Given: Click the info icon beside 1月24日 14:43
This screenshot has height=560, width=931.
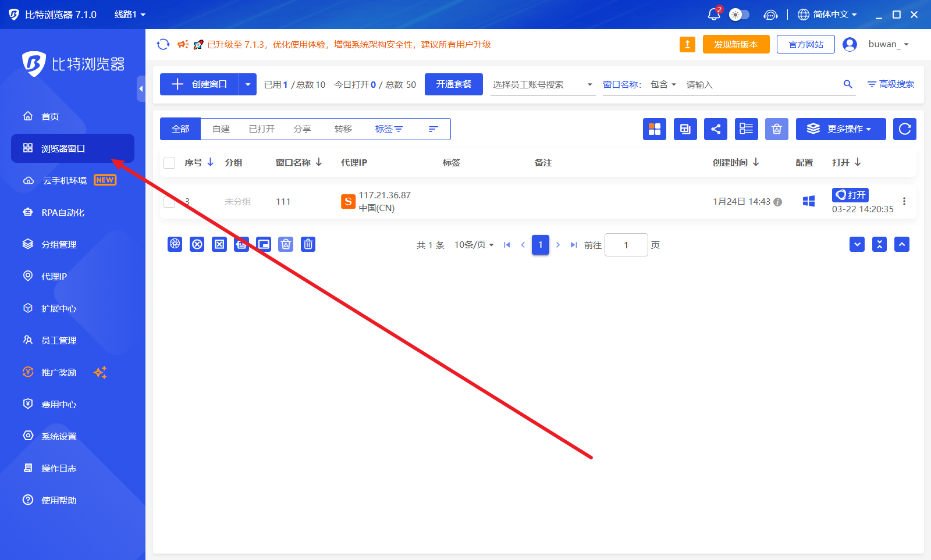Looking at the screenshot, I should (x=778, y=202).
